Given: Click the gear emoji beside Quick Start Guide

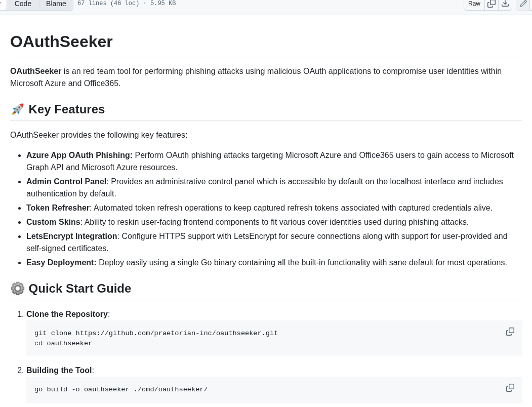Looking at the screenshot, I should pyautogui.click(x=18, y=289).
